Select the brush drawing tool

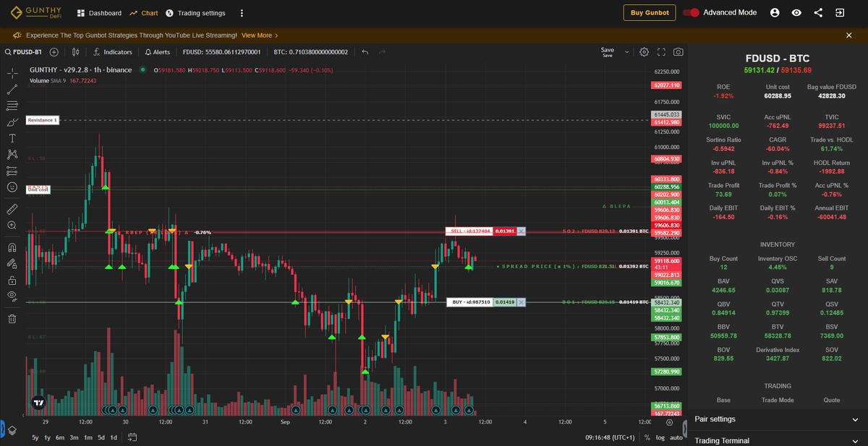point(12,122)
